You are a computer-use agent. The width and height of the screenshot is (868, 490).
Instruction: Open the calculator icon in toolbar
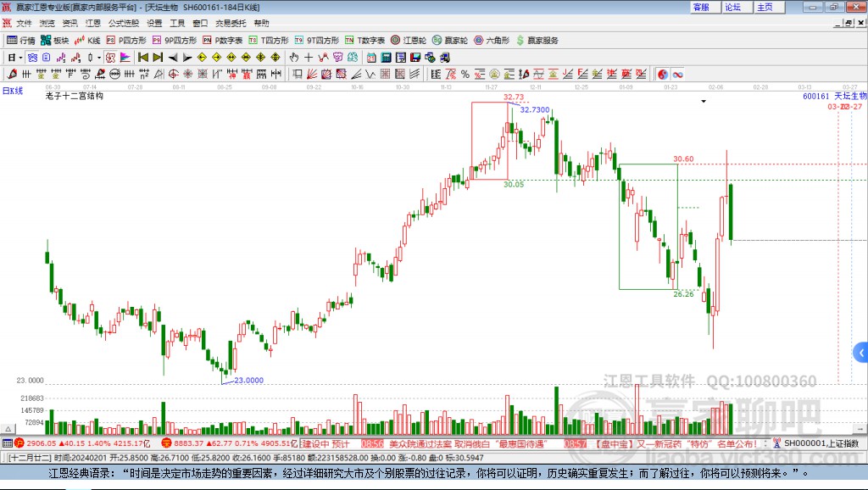click(386, 58)
